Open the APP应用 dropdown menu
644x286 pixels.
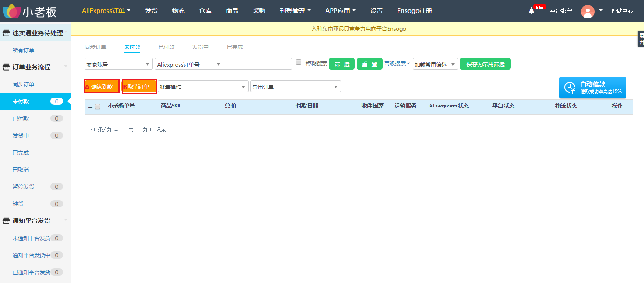[x=340, y=11]
